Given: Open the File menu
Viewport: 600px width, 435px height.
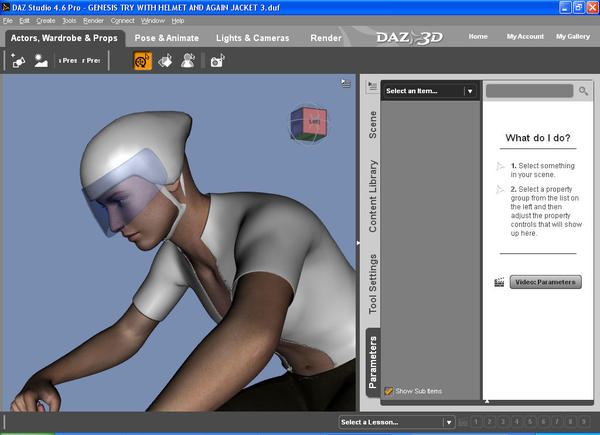Looking at the screenshot, I should click(8, 21).
